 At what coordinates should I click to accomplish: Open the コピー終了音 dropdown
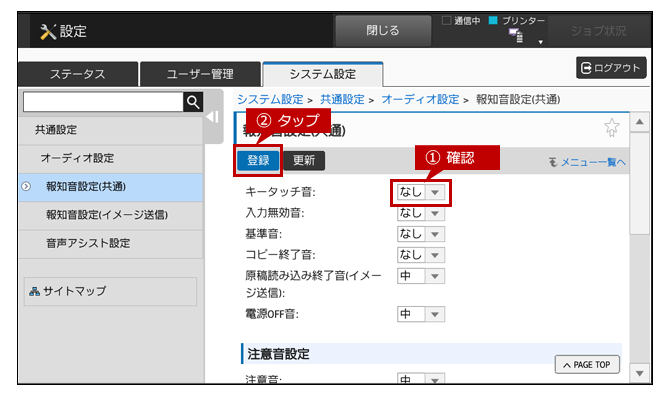pyautogui.click(x=421, y=255)
